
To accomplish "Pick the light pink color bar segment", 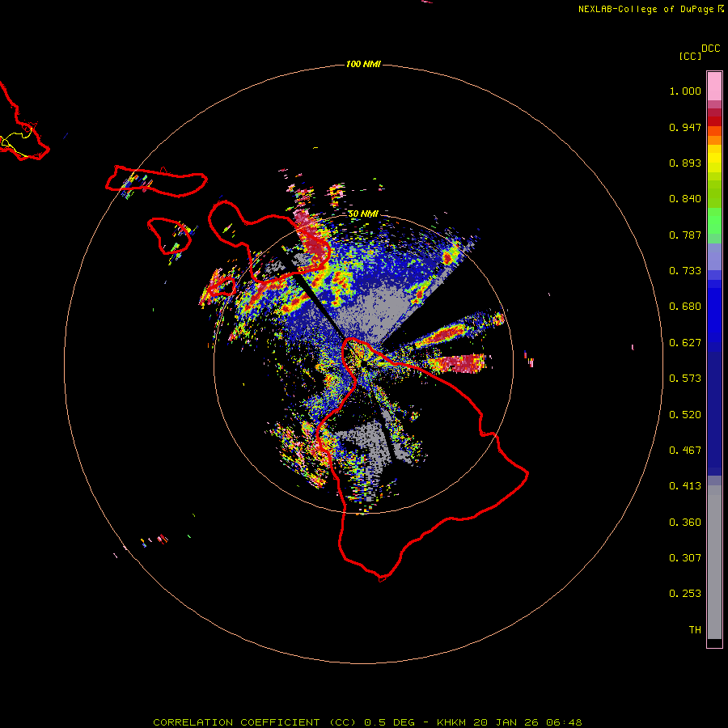I will [714, 87].
